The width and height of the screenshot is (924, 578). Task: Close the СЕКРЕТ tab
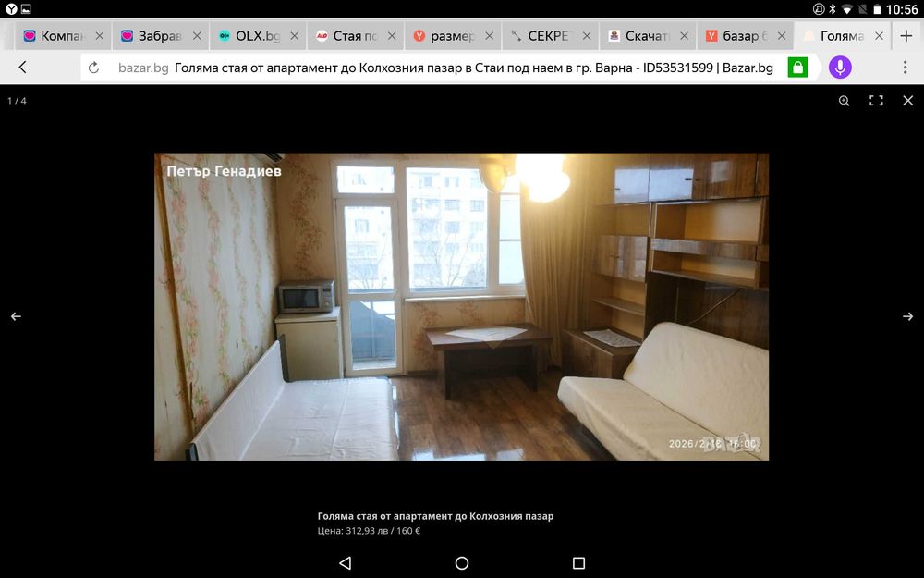[x=587, y=36]
